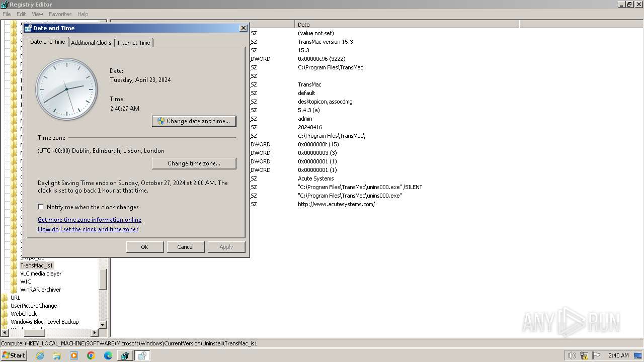Image resolution: width=644 pixels, height=362 pixels.
Task: Click the Start button
Action: pyautogui.click(x=14, y=355)
